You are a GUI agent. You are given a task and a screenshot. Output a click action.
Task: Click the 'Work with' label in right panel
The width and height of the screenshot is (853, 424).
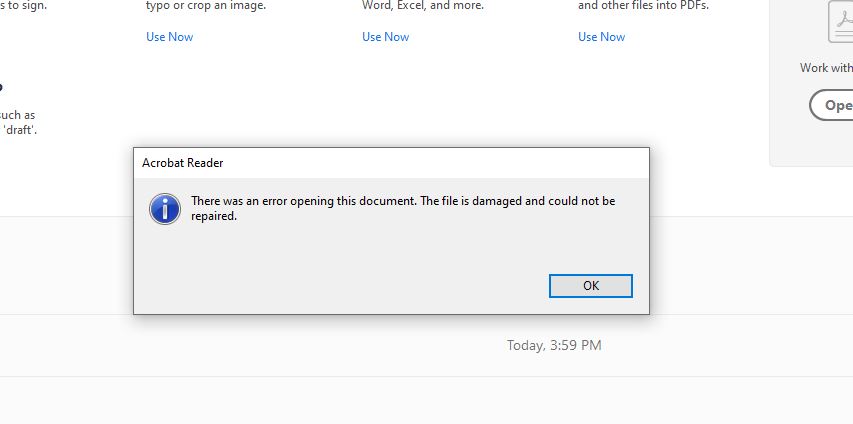click(x=826, y=68)
